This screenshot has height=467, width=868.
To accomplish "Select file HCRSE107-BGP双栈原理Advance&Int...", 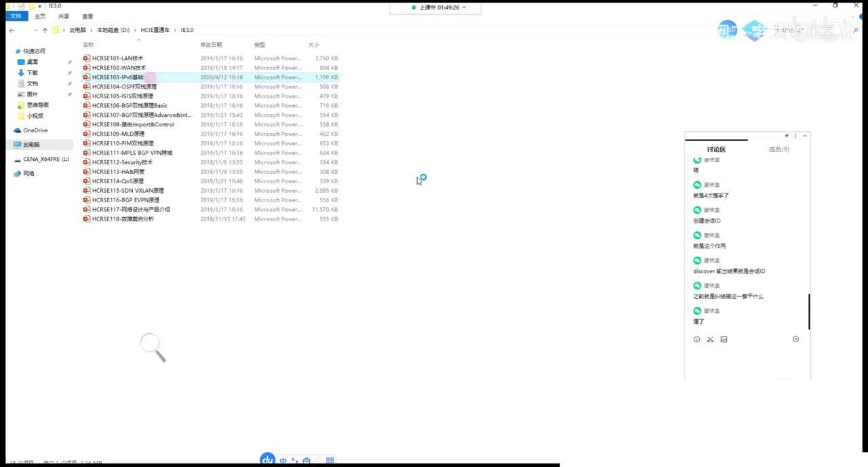I will [x=142, y=115].
